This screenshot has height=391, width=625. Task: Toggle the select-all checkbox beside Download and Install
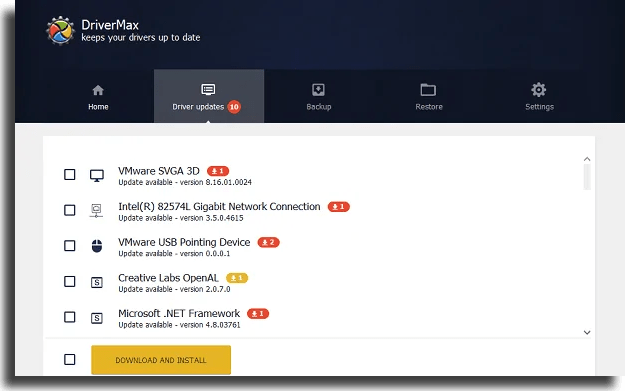click(70, 359)
